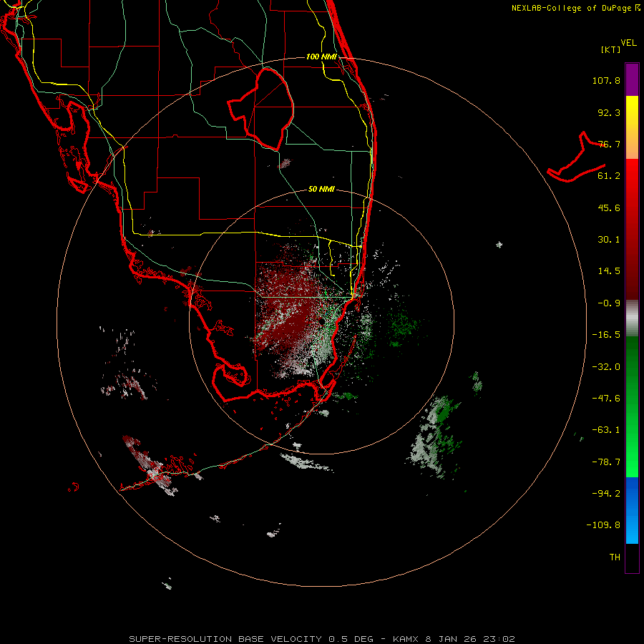Click the "TH" legend label
This screenshot has height=644, width=644.
(x=615, y=557)
